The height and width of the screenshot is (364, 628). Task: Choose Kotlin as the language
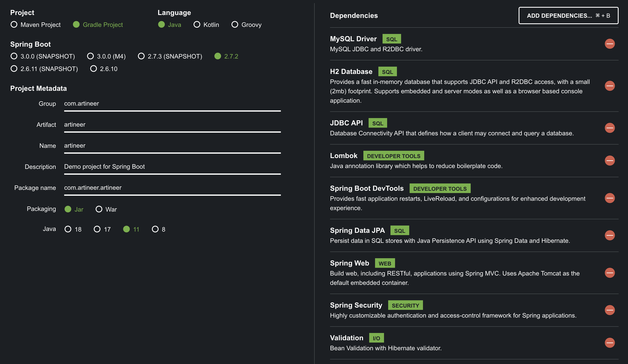tap(197, 24)
